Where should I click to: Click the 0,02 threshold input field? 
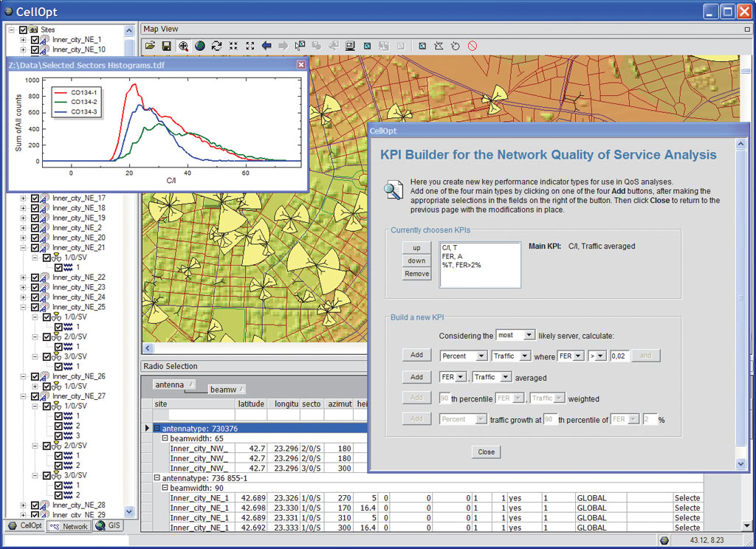point(619,356)
